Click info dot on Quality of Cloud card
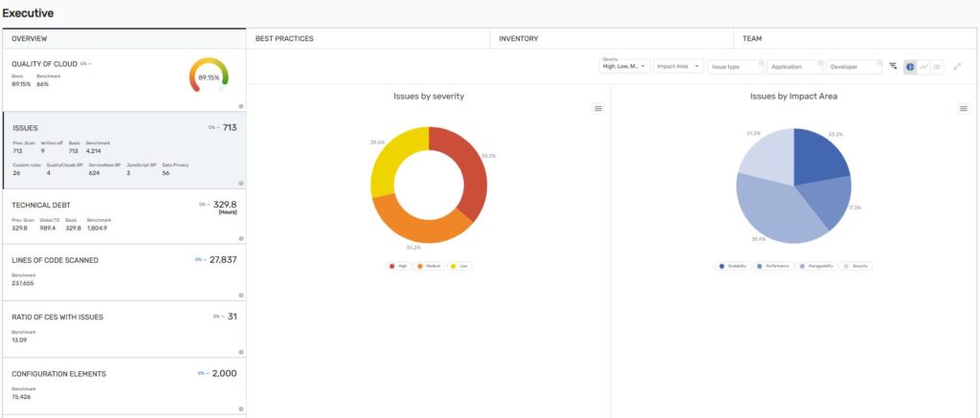Image resolution: width=980 pixels, height=418 pixels. coord(240,106)
